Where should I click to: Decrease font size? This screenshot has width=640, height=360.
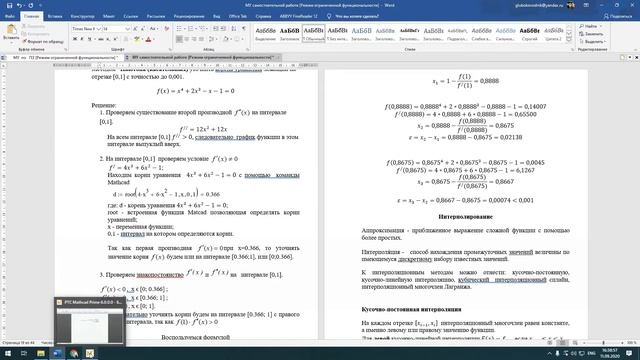point(143,29)
